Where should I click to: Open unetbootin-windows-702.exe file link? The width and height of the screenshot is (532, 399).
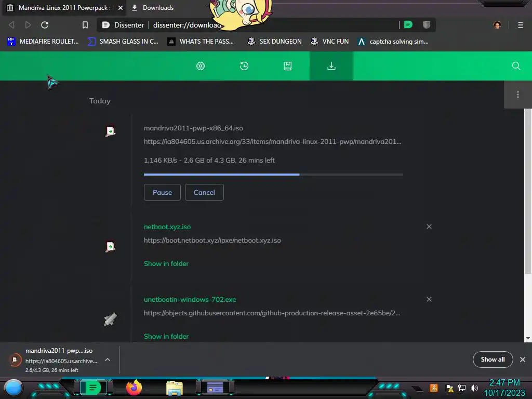190,300
